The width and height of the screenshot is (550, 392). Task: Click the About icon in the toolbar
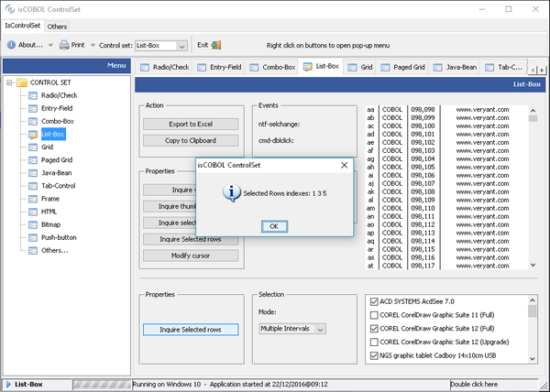(x=11, y=44)
